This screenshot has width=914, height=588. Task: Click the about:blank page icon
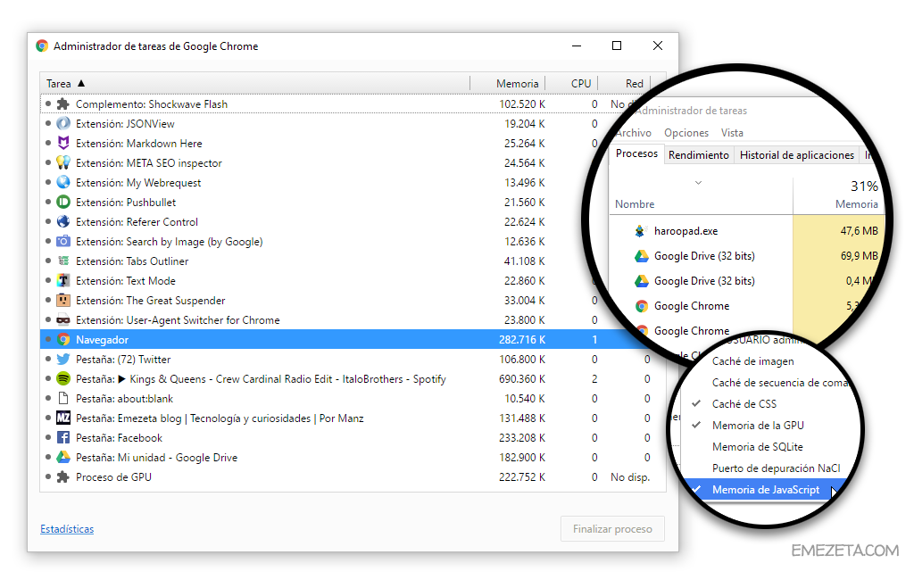click(x=63, y=399)
